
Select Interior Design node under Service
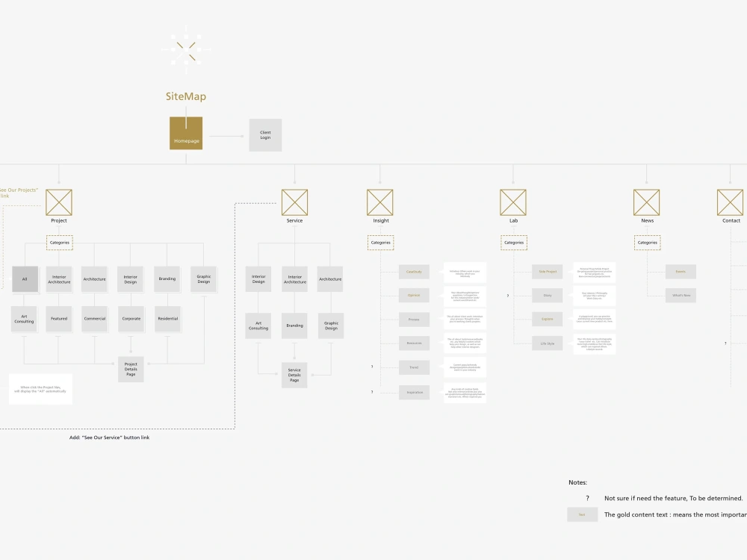pyautogui.click(x=258, y=279)
